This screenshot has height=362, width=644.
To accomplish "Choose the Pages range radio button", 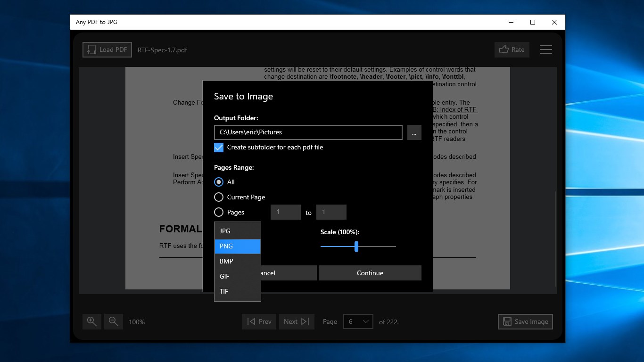I will pyautogui.click(x=219, y=212).
